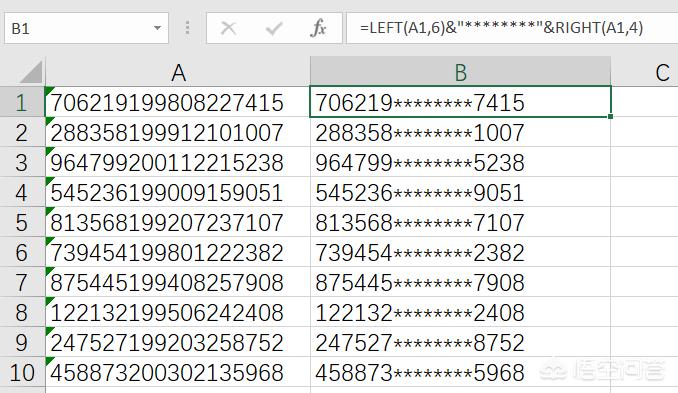Select row 8 header

pos(22,312)
